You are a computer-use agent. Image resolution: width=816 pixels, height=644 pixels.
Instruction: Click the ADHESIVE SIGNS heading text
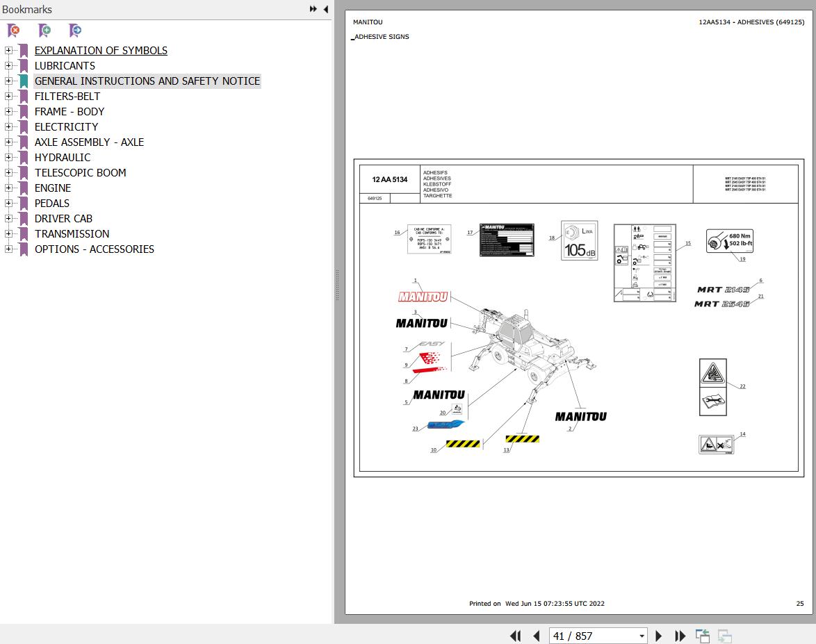point(382,37)
